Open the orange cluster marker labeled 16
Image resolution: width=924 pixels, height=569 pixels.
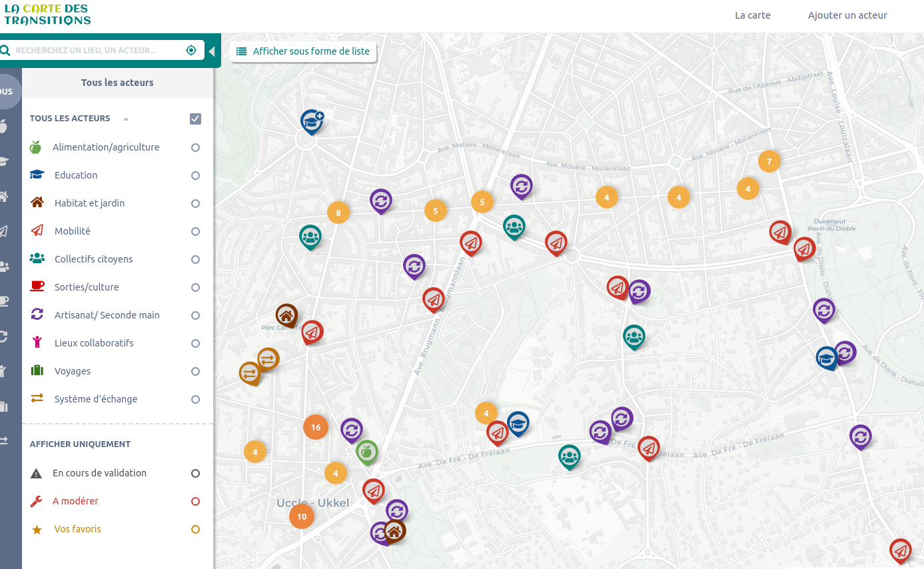[316, 428]
